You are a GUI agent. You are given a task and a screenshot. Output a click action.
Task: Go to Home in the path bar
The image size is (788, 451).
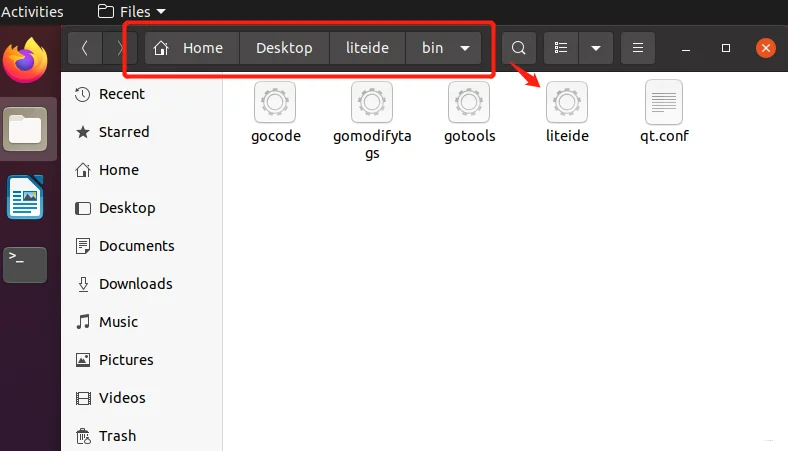[x=192, y=48]
